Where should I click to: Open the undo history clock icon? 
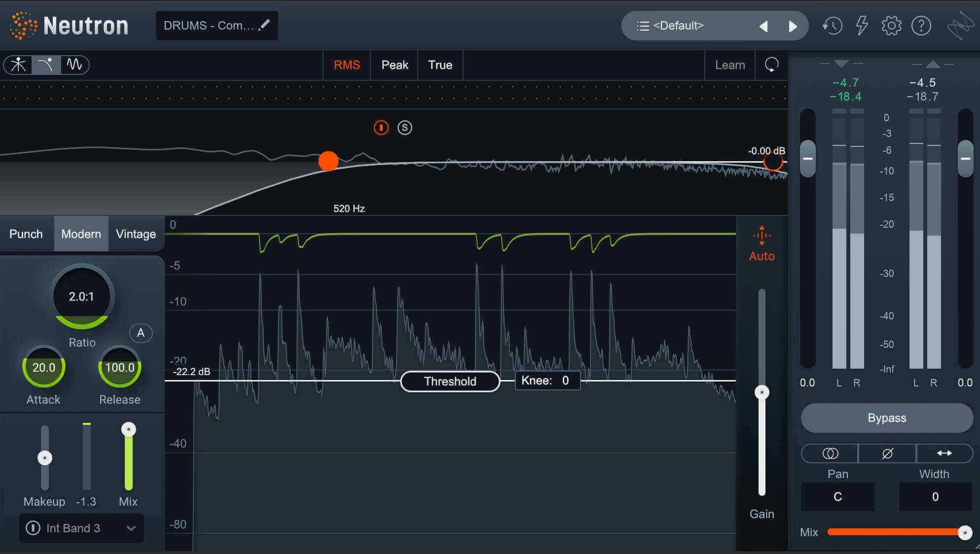tap(832, 26)
